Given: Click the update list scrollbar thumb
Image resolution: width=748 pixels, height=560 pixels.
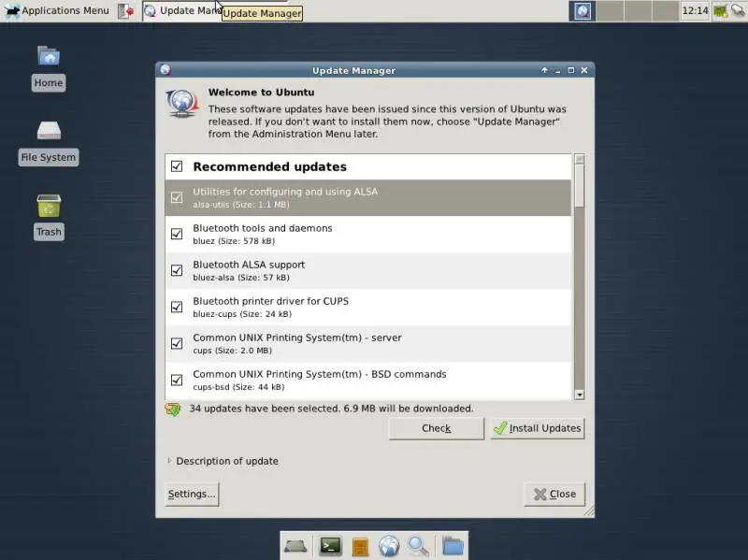Looking at the screenshot, I should (580, 186).
